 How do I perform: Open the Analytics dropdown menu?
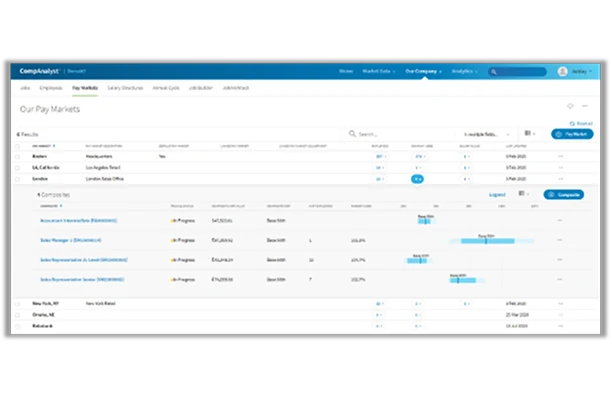[x=464, y=71]
